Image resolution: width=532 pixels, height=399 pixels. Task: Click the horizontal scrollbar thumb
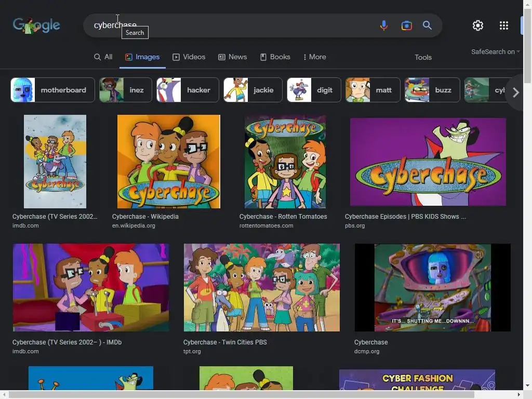tap(241, 395)
